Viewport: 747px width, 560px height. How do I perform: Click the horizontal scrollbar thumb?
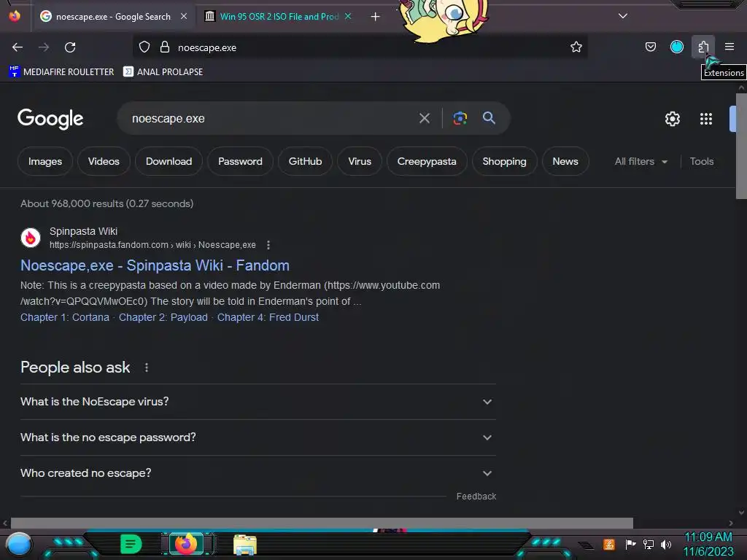[x=322, y=523]
